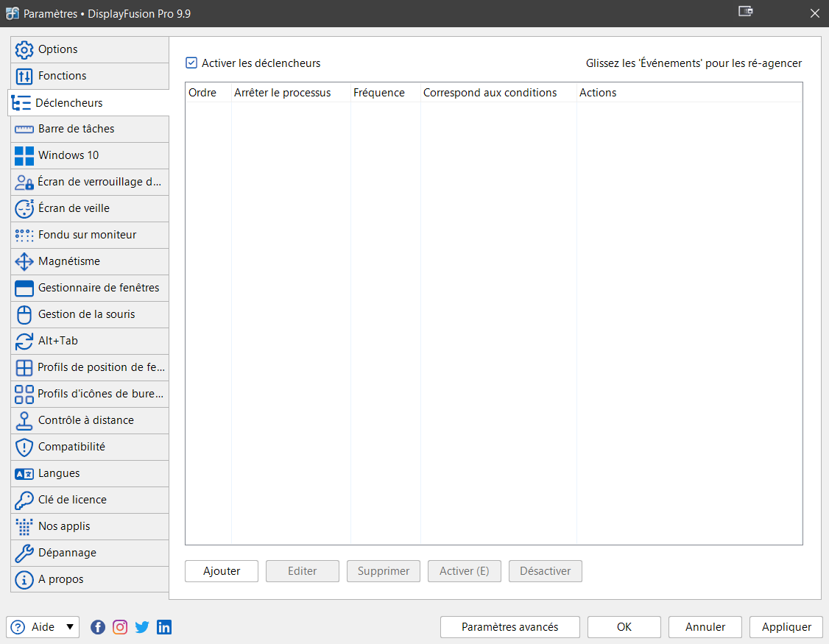Click the Windows 10 logo icon
829x644 pixels.
click(x=24, y=156)
